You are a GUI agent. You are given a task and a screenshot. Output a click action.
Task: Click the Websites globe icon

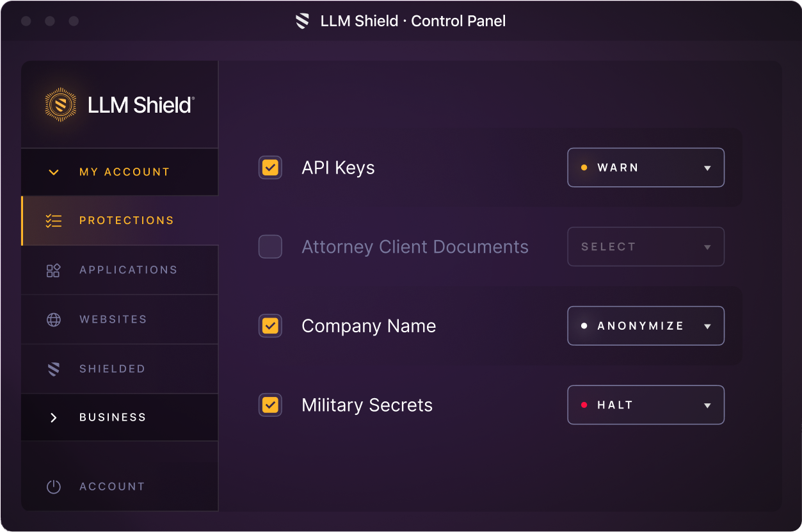pos(54,319)
